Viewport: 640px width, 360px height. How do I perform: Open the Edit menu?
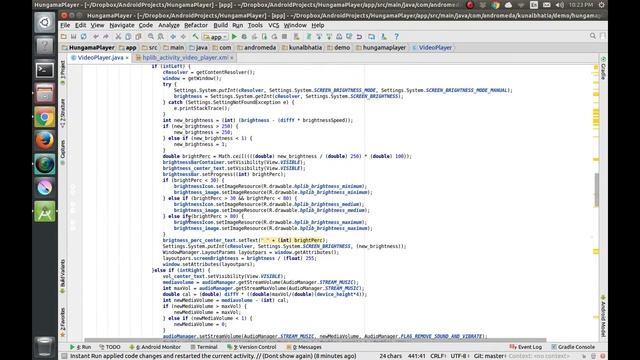coord(80,25)
